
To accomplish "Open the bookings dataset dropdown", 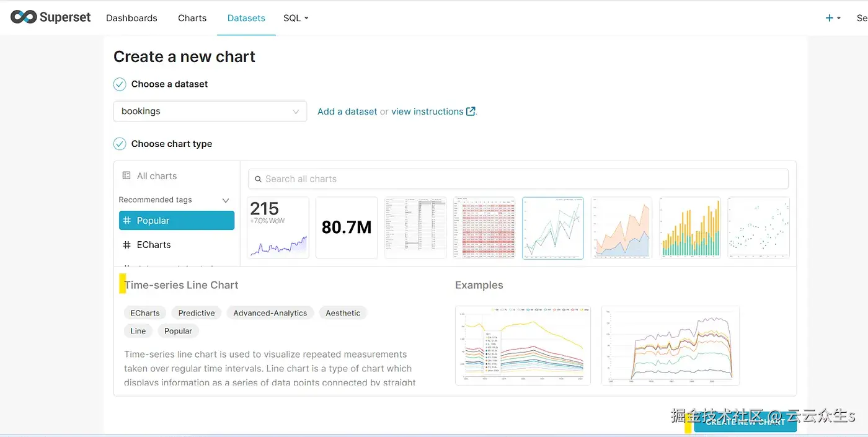I will click(210, 112).
